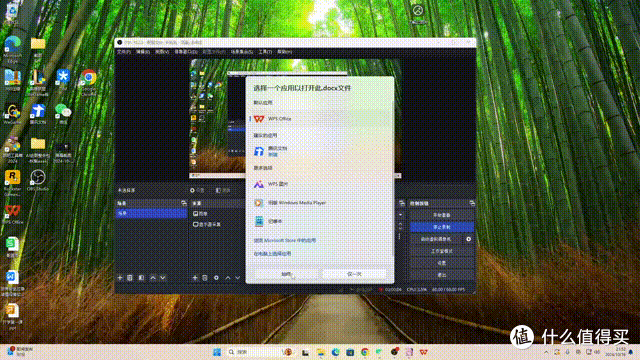Viewport: 640px width, 360px height.
Task: Expand system tray hidden icons chevron
Action: pyautogui.click(x=546, y=352)
